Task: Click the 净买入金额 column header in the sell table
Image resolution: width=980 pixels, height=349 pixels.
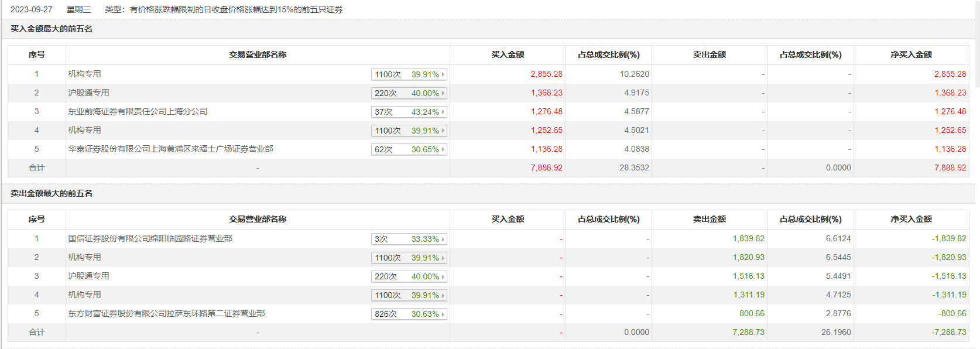Action: point(911,219)
